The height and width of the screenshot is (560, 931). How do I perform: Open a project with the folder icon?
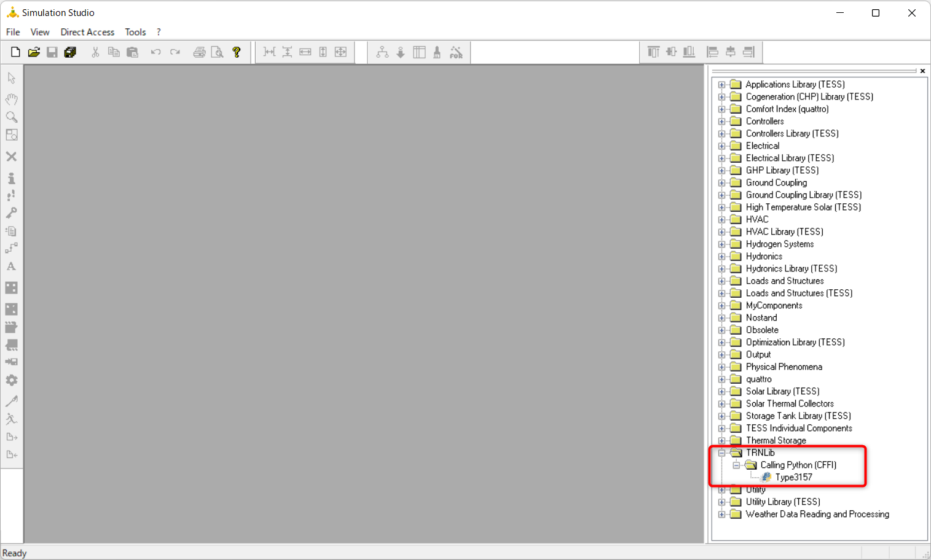coord(34,52)
